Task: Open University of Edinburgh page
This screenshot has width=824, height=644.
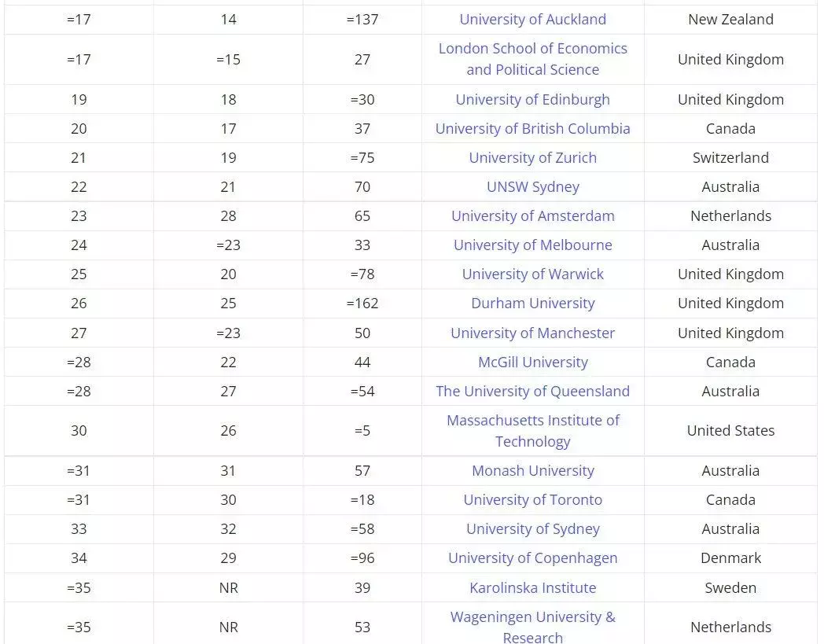Action: (532, 100)
